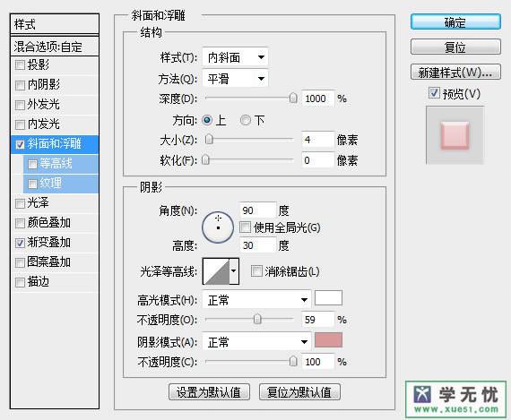Click 复位为默认值 reset to default button
Screen dimensions: 511x420
click(x=299, y=392)
